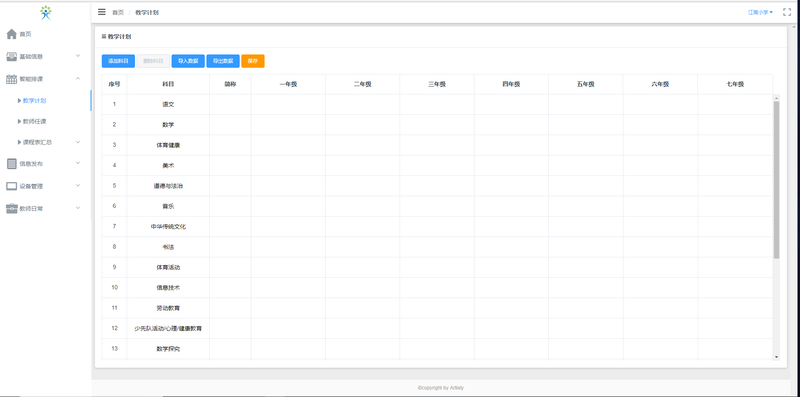Go to 首页 via breadcrumb link
This screenshot has height=397, width=800.
pos(118,12)
